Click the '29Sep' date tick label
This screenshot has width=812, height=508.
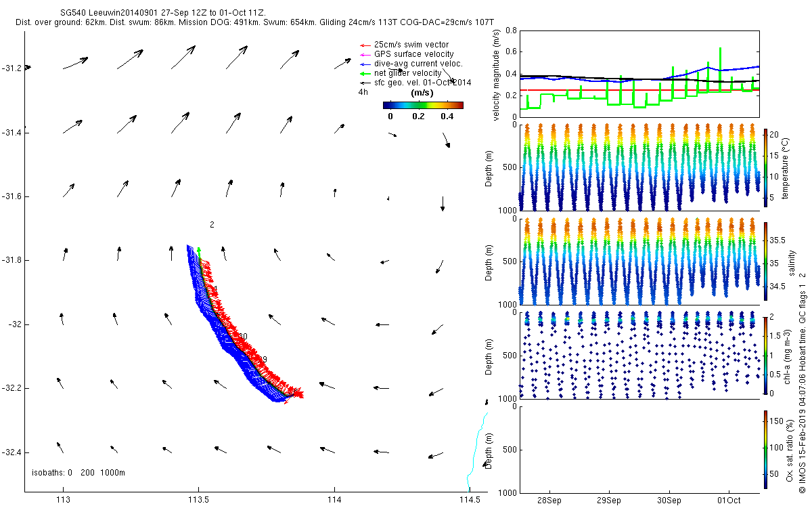609,500
